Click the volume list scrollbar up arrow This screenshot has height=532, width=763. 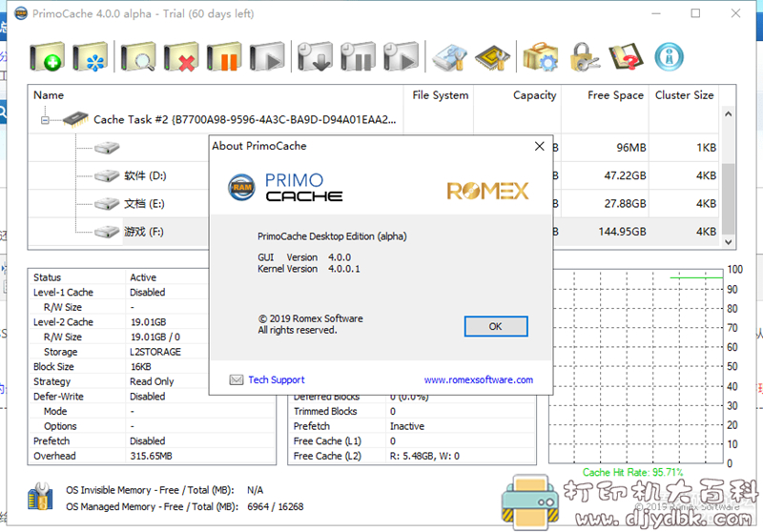click(x=728, y=113)
